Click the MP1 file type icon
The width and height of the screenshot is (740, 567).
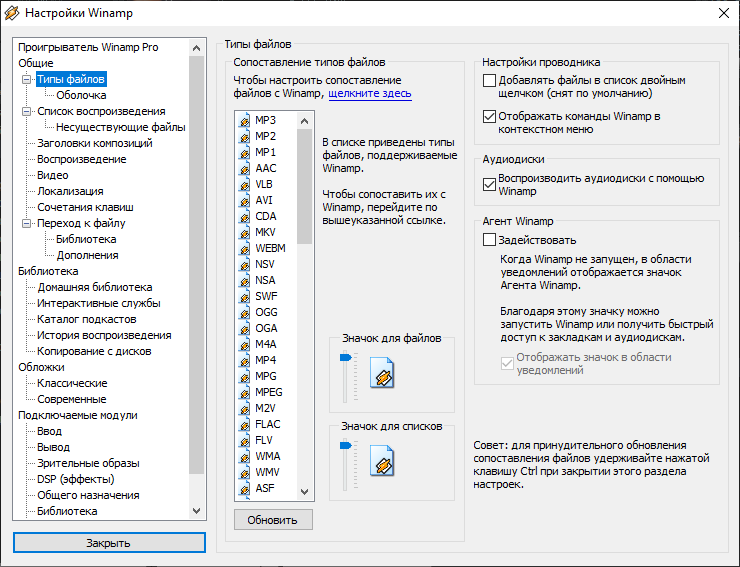[244, 152]
